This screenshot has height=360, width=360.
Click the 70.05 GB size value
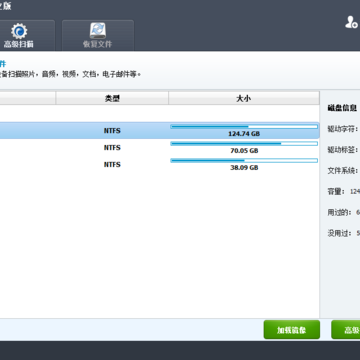244,151
